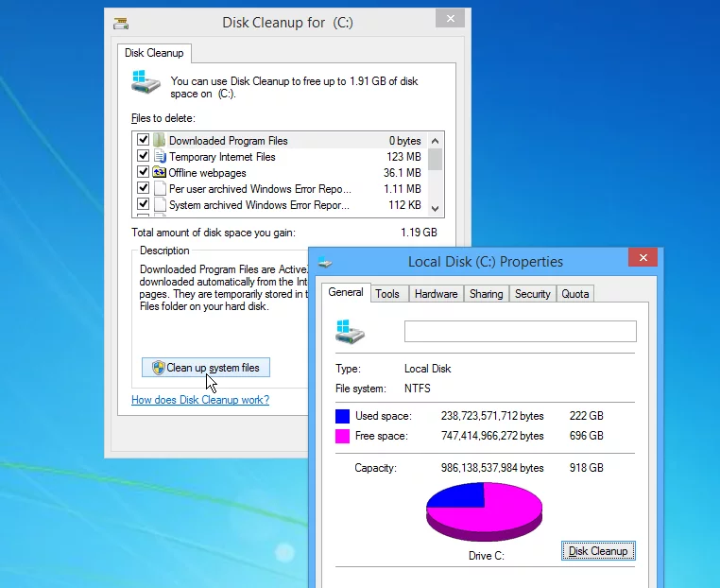Open the Sharing tab
The height and width of the screenshot is (588, 720).
point(487,294)
